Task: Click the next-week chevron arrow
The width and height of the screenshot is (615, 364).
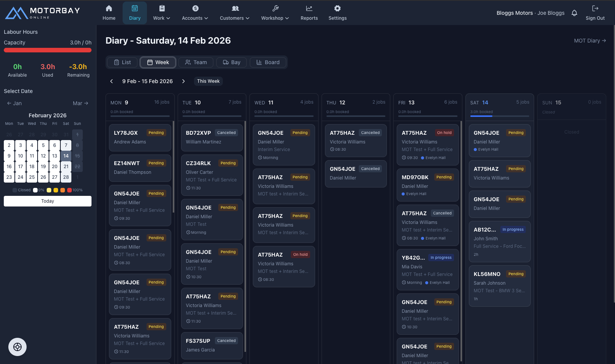Action: [x=183, y=81]
